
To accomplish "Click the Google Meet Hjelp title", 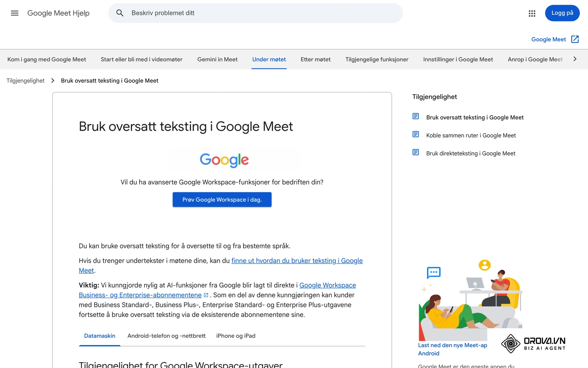I will (x=58, y=13).
